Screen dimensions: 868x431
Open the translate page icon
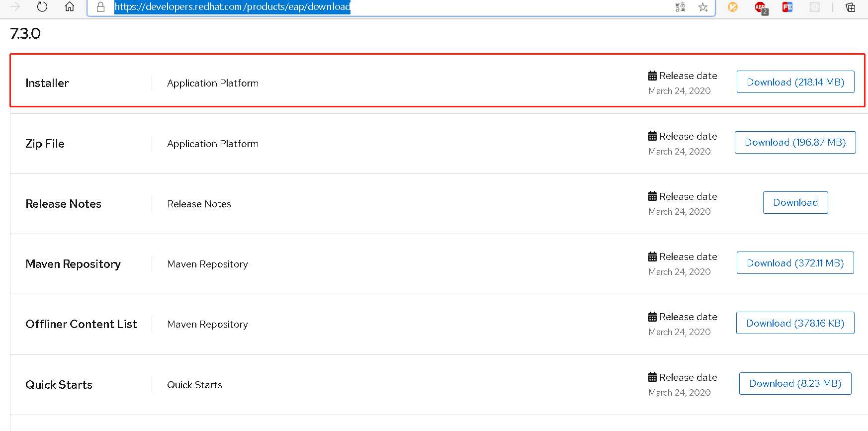680,7
